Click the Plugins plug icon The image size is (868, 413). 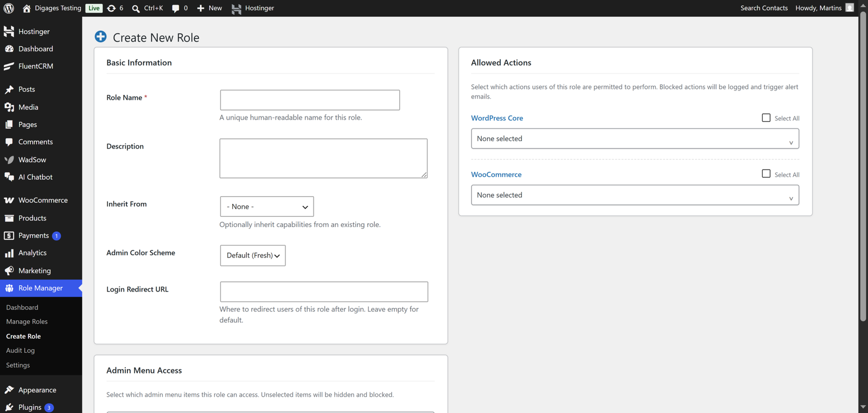(x=9, y=408)
